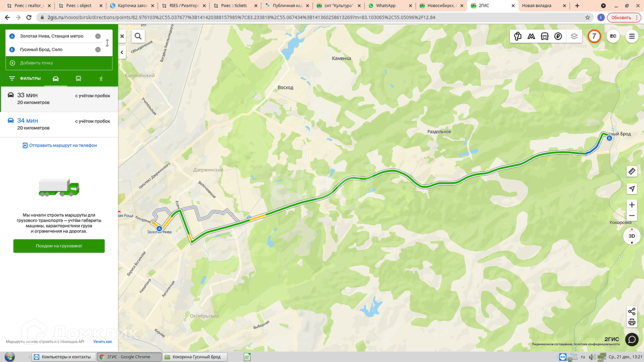Viewport: 644px width, 362px height.
Task: Select the ruler measurement tool
Action: [x=632, y=171]
